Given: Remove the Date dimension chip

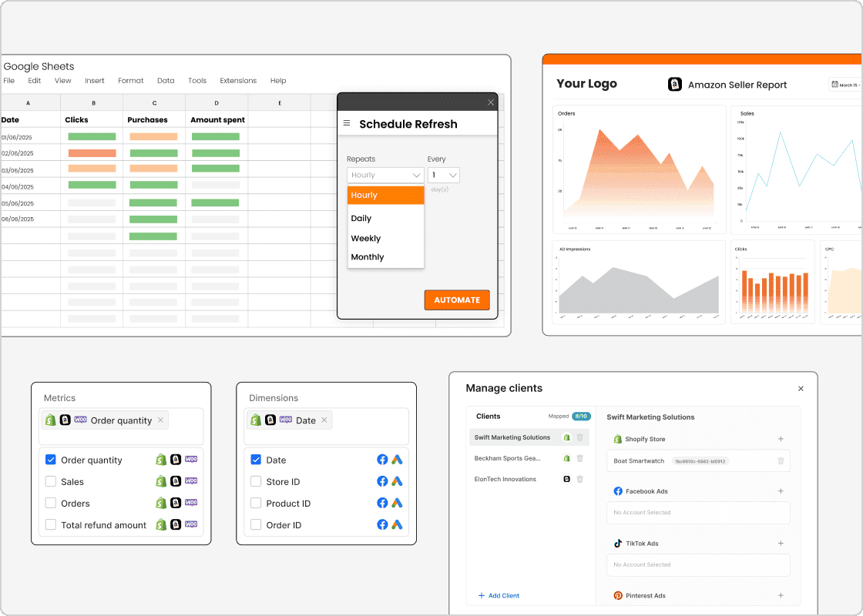Looking at the screenshot, I should pos(324,420).
